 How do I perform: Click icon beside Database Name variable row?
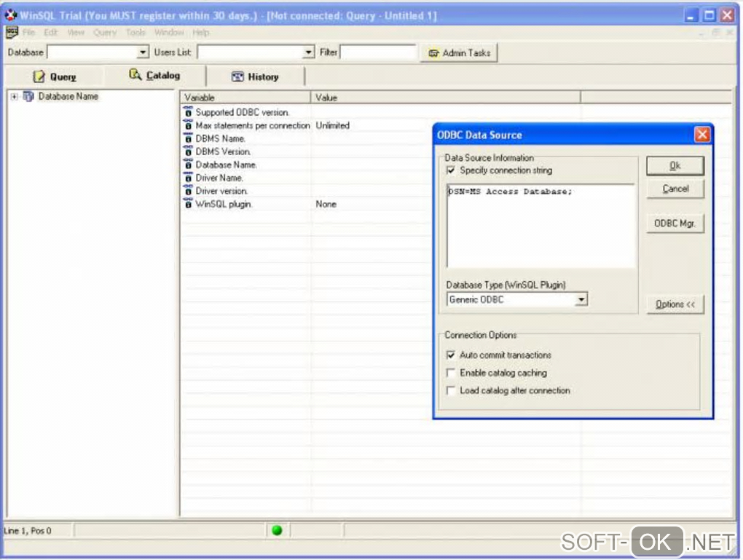[188, 165]
